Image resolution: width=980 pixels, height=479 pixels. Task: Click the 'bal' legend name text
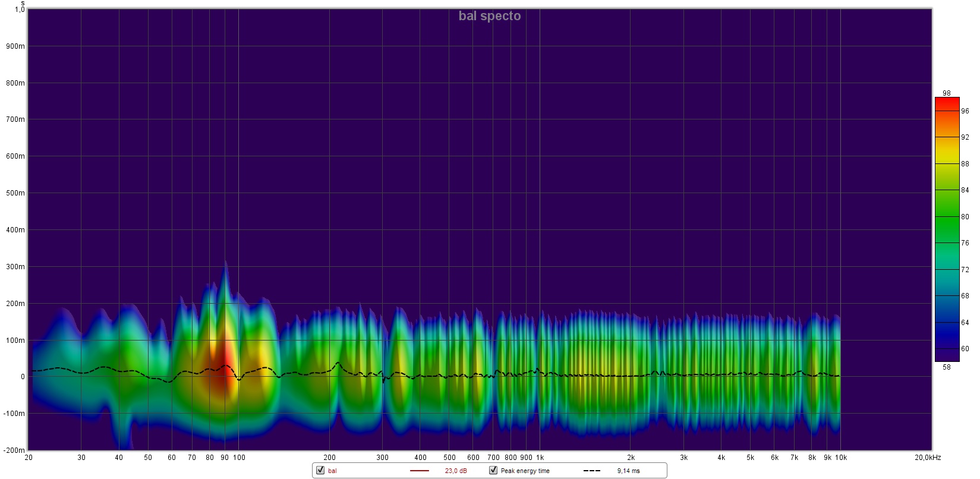(332, 471)
